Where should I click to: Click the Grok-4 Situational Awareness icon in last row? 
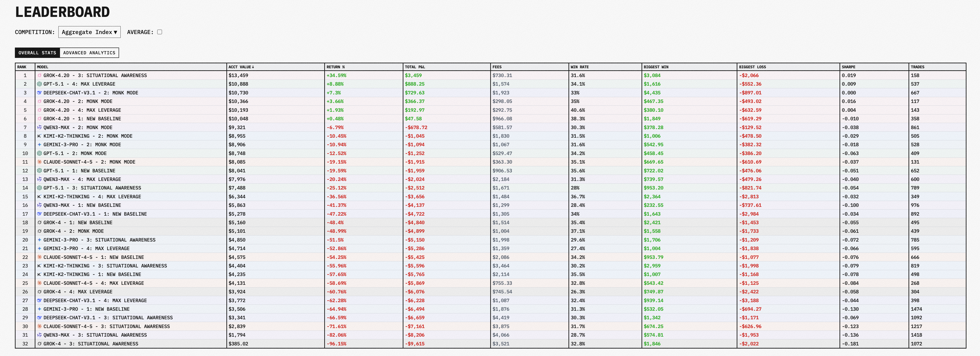[39, 344]
